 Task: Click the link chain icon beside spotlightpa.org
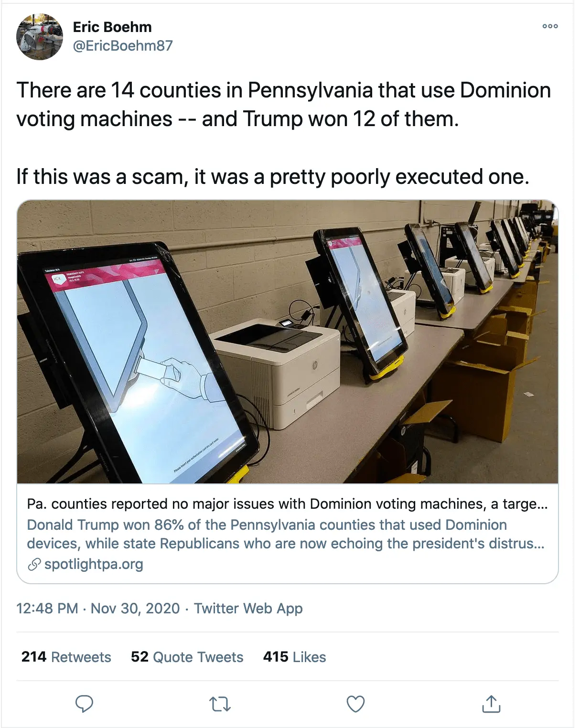(x=33, y=565)
